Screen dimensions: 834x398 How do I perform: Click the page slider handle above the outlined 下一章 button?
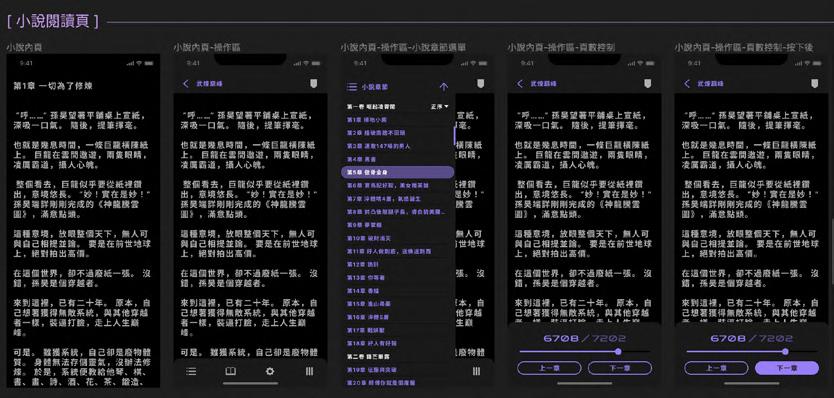(618, 352)
